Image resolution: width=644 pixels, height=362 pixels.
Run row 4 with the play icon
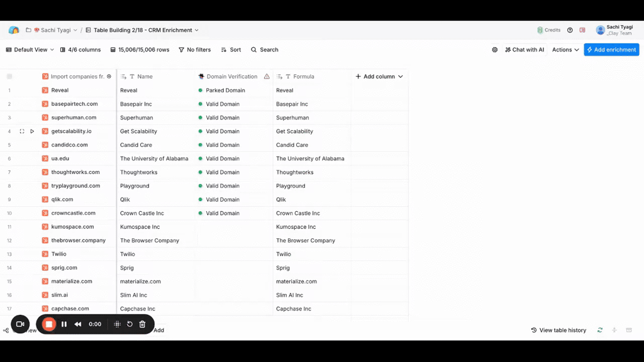pos(32,131)
